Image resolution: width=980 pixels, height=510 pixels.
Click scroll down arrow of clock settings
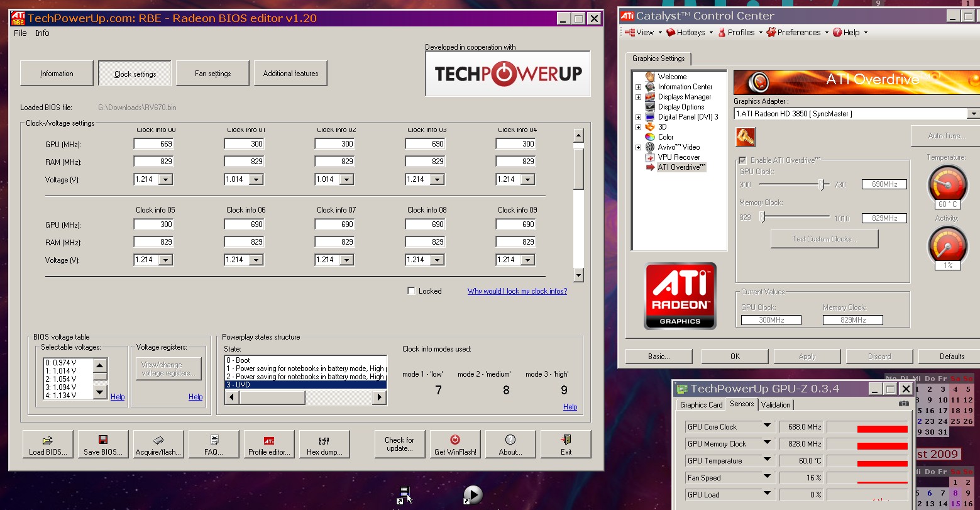578,275
